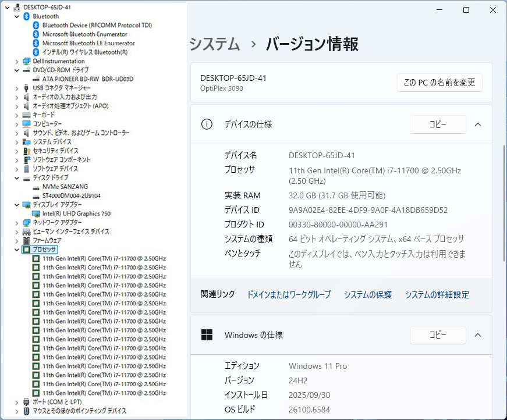Viewport: 507px width, 420px height.
Task: Select the ATA PIONEER BD-RW drive icon
Action: tap(36, 79)
